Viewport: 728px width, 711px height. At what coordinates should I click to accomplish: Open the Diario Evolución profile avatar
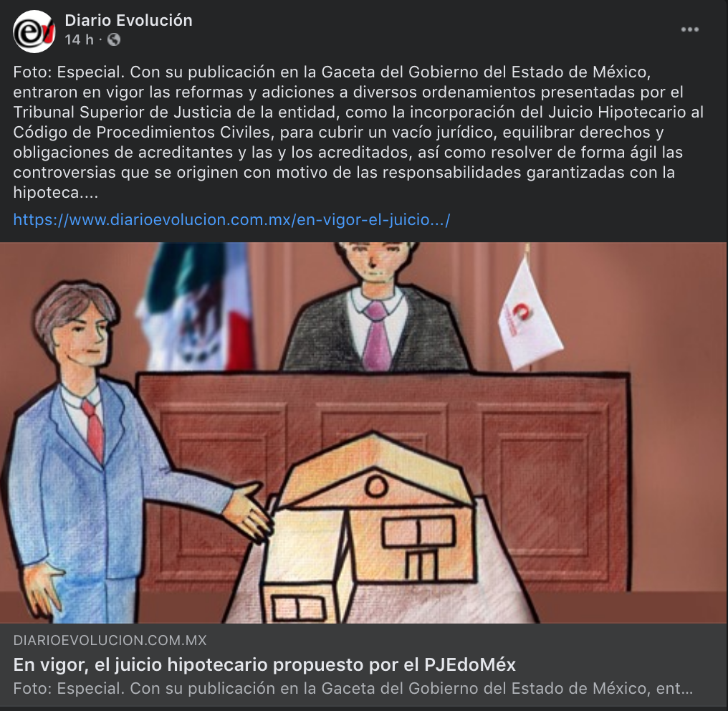click(x=34, y=31)
